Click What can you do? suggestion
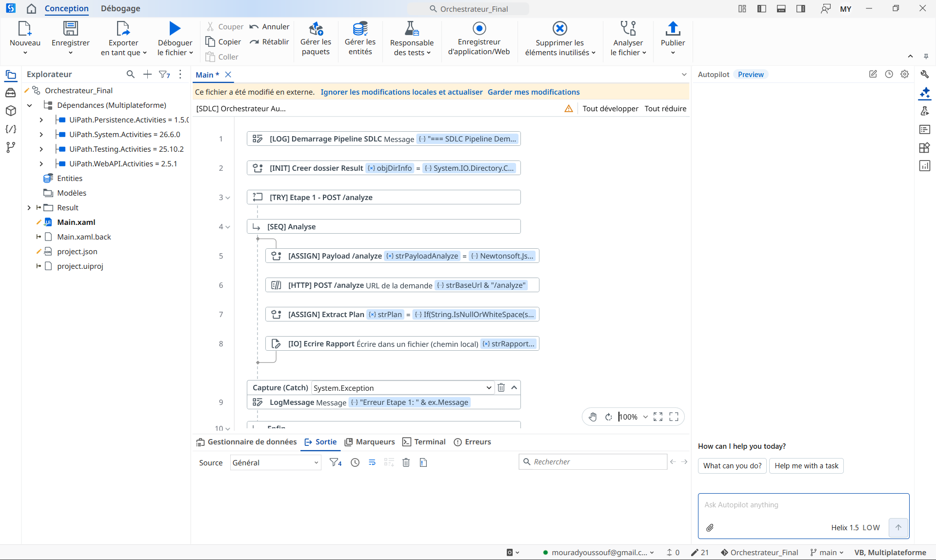This screenshot has height=560, width=936. (732, 466)
